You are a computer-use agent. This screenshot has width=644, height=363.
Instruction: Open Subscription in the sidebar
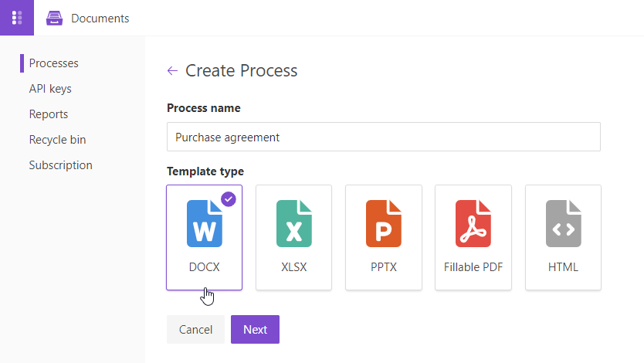(x=61, y=165)
